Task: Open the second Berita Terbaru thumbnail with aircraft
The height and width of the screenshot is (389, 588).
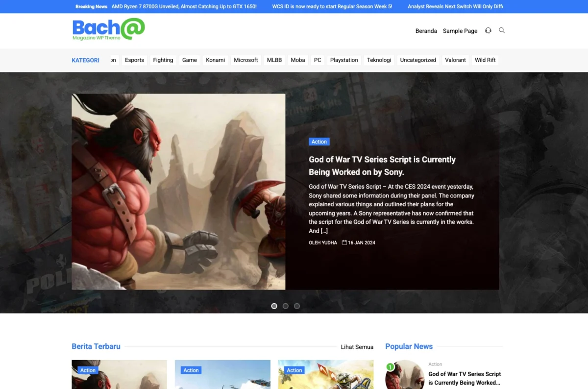Action: (222, 375)
